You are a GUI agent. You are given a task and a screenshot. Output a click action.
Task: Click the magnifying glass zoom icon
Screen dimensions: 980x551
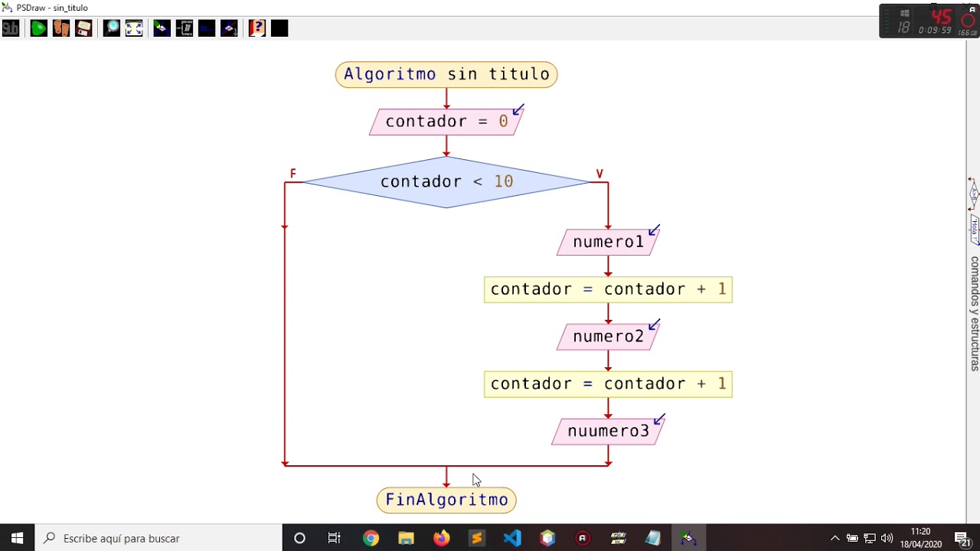[112, 28]
